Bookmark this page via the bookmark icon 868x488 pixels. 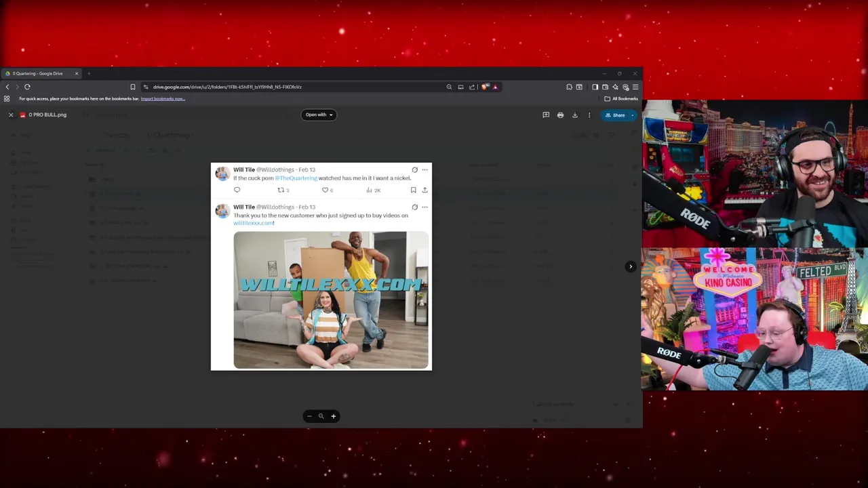(133, 87)
